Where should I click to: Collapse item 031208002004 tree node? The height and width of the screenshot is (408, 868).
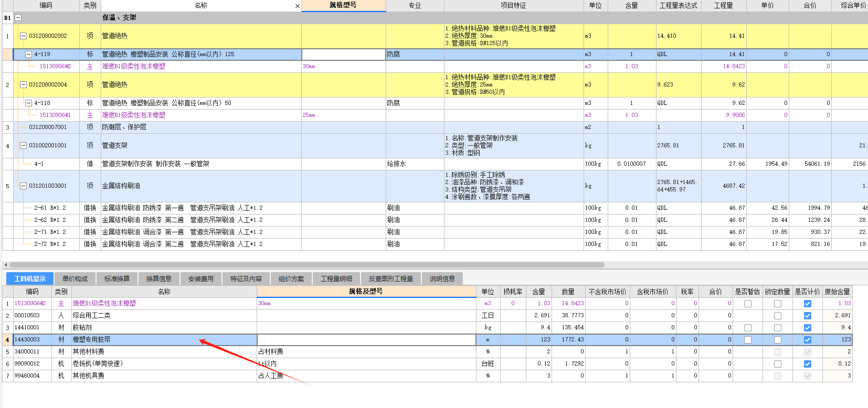point(23,84)
